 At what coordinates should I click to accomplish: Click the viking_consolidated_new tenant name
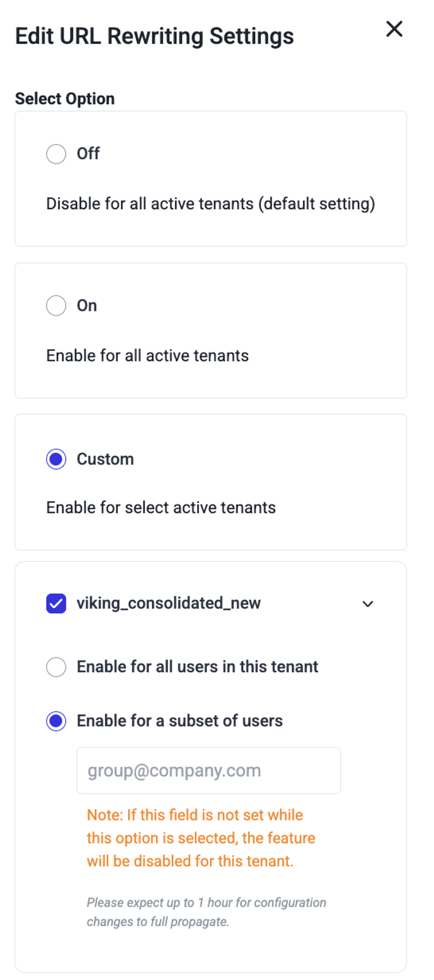point(169,603)
